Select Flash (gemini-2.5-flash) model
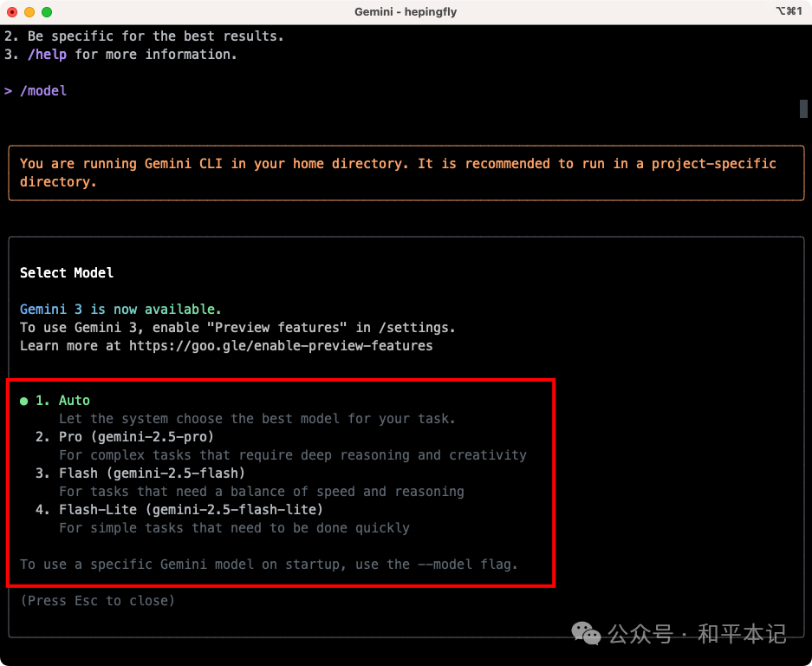 click(140, 473)
